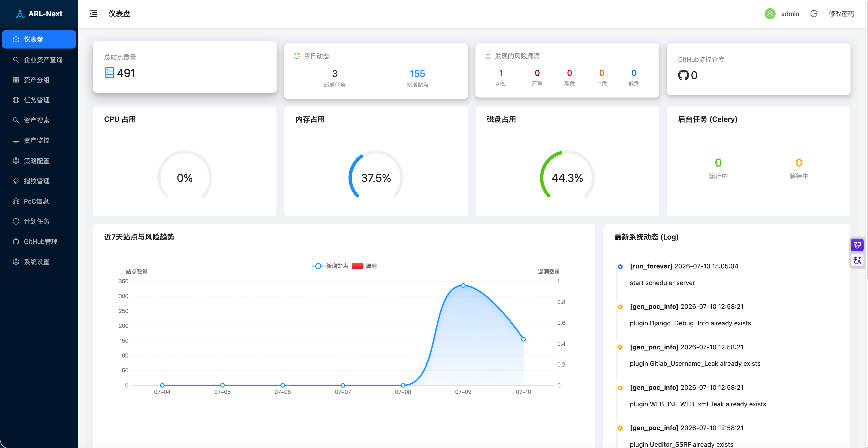Image resolution: width=868 pixels, height=448 pixels.
Task: Toggle the 新增站点 series in chart legend
Action: click(330, 266)
